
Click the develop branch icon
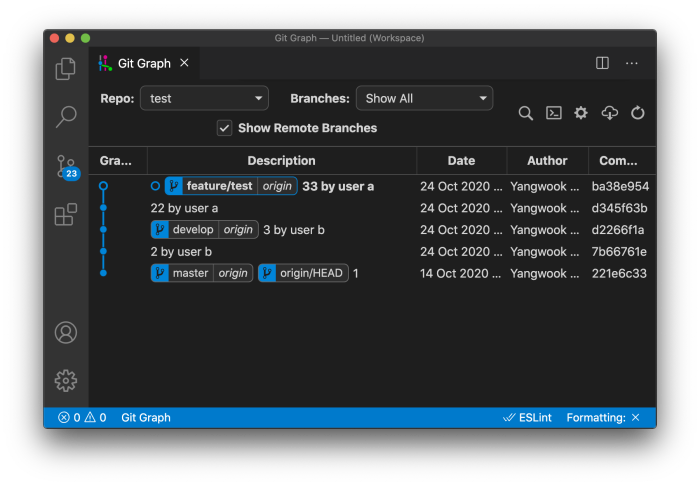159,230
